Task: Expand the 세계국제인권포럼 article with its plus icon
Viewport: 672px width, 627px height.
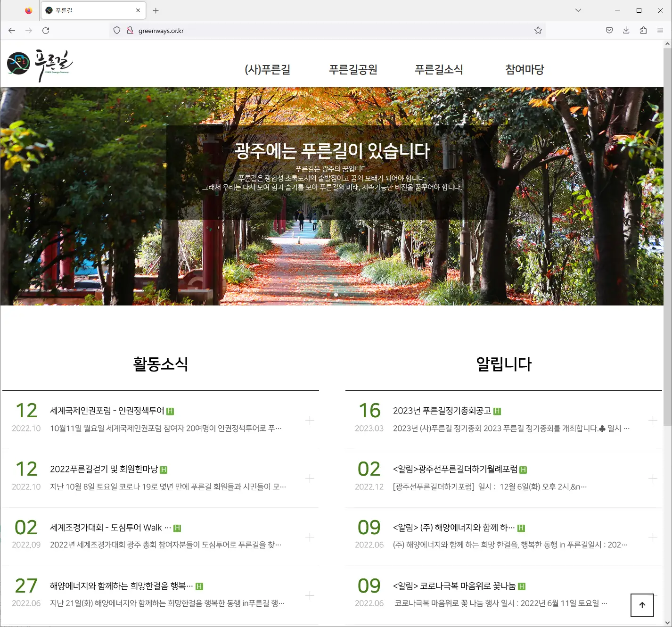Action: coord(310,420)
